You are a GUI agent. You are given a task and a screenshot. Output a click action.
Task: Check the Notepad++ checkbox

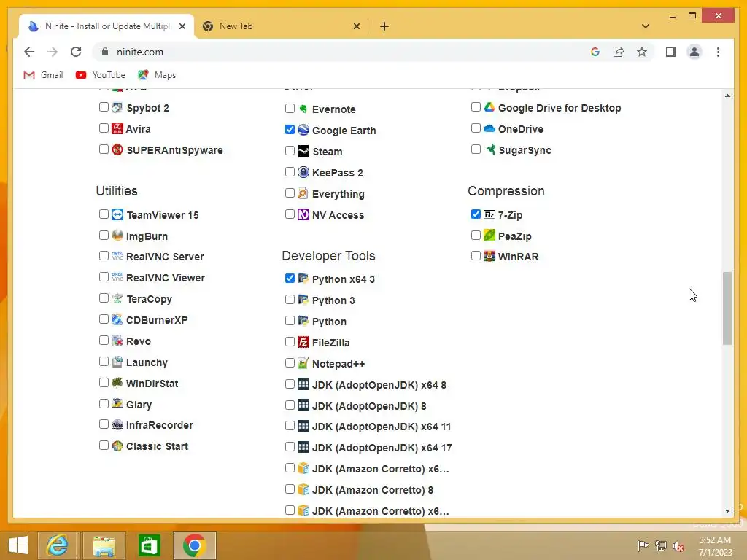(x=290, y=363)
